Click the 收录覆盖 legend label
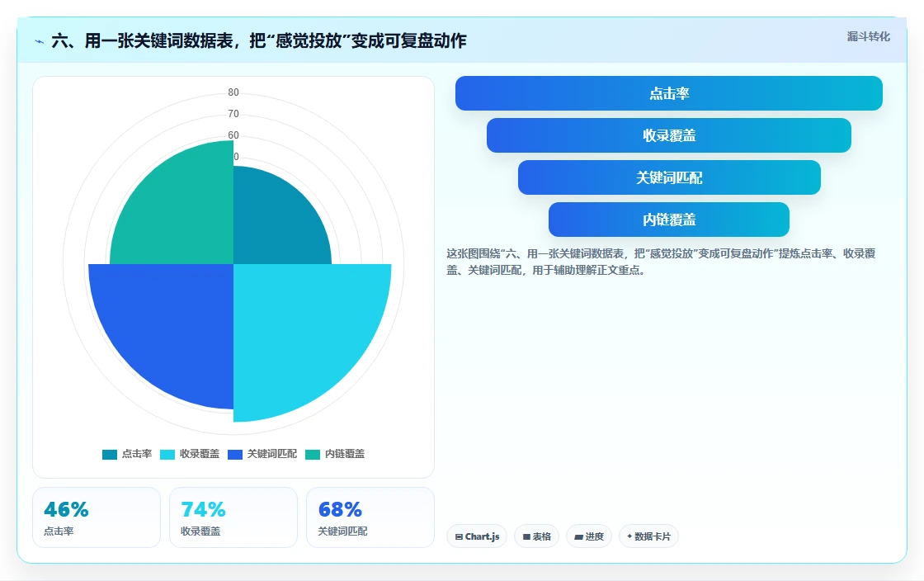 point(199,454)
